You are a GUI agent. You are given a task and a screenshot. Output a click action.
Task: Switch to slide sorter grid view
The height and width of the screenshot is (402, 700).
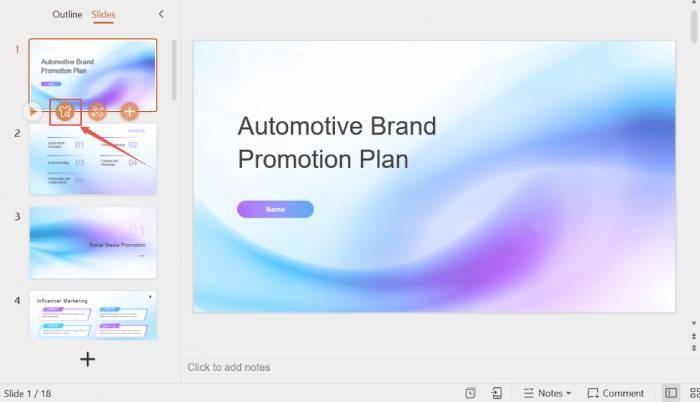pos(693,393)
